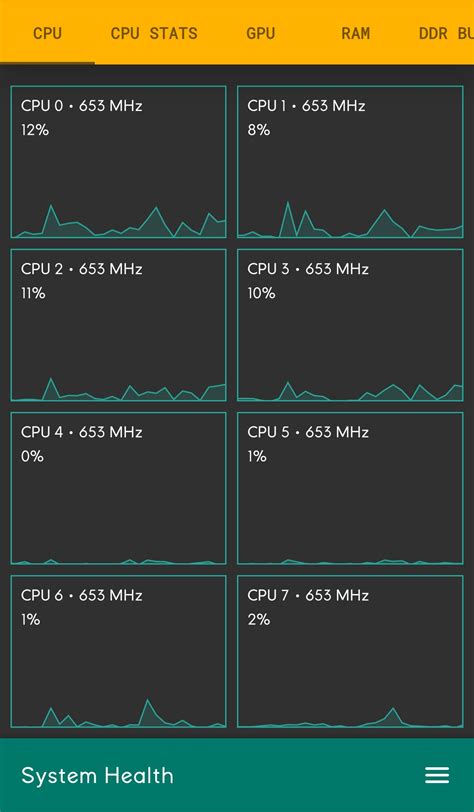Select the CPU 6 usage graph card
The image size is (474, 812).
coord(118,651)
